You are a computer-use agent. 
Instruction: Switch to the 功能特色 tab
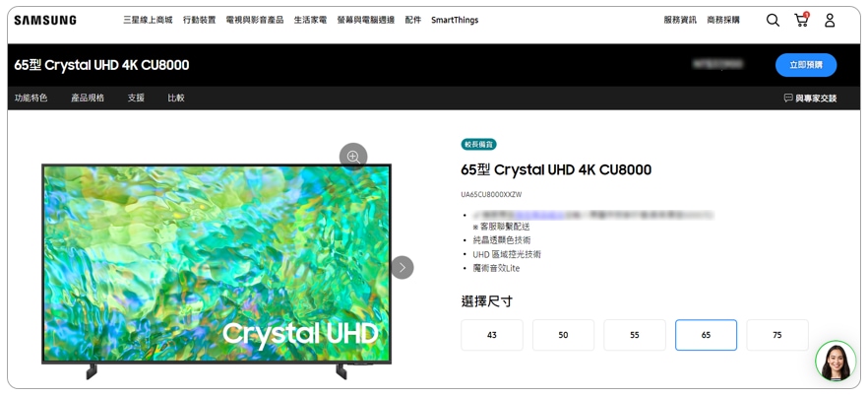(31, 99)
